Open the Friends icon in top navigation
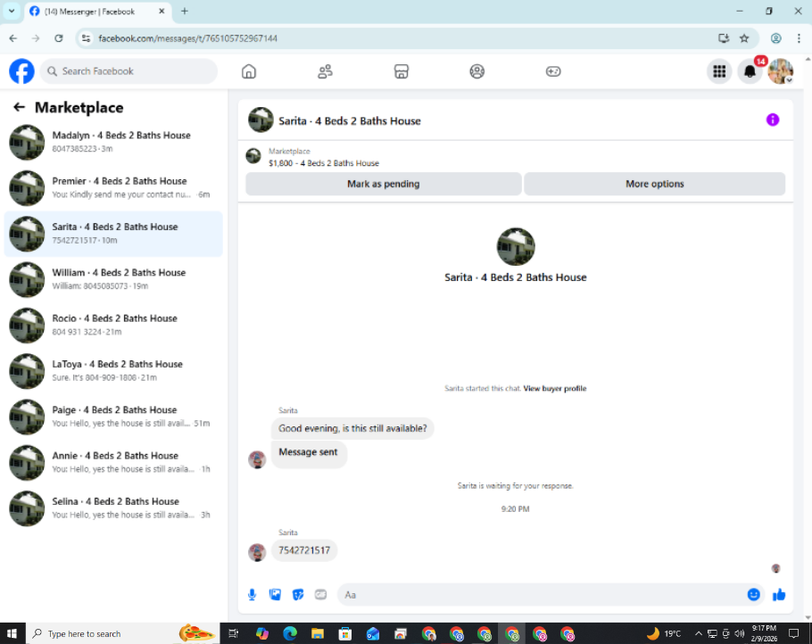 point(325,71)
